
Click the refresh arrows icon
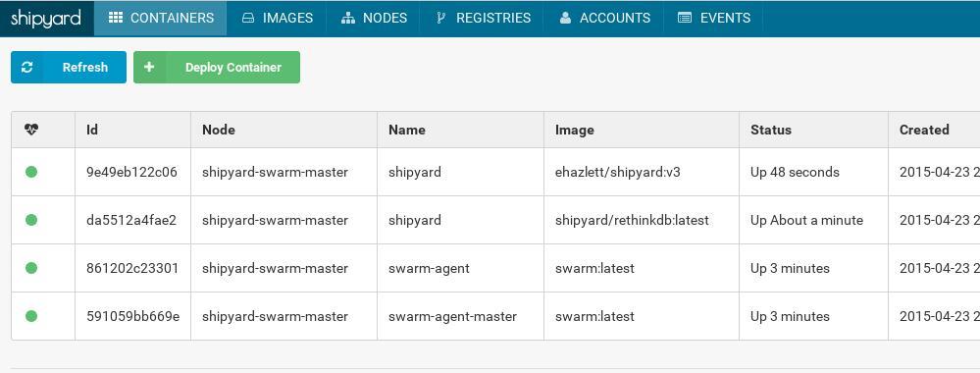tap(26, 67)
